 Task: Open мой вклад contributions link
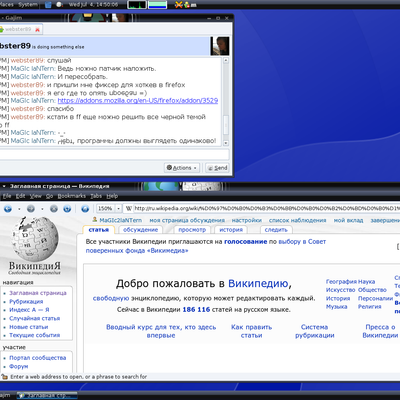click(348, 220)
